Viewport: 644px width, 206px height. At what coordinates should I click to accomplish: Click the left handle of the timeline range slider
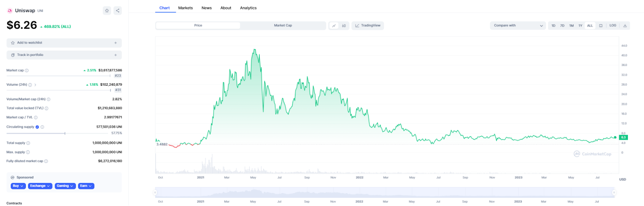coord(155,192)
